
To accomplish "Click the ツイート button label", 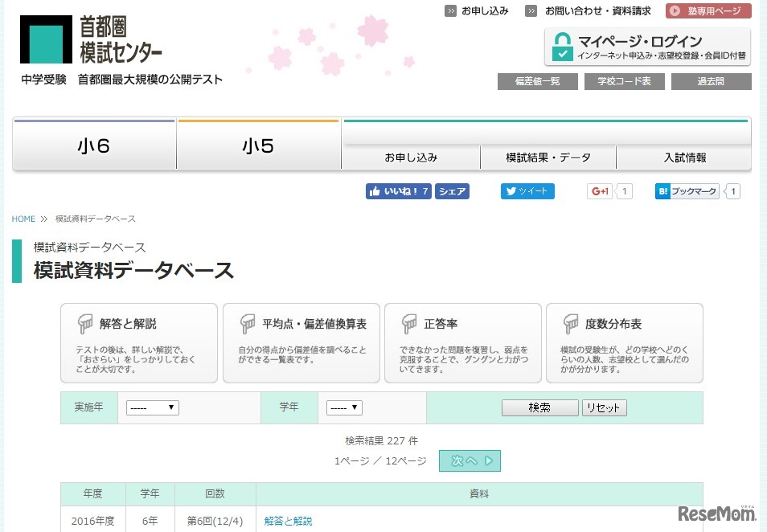I will (533, 191).
